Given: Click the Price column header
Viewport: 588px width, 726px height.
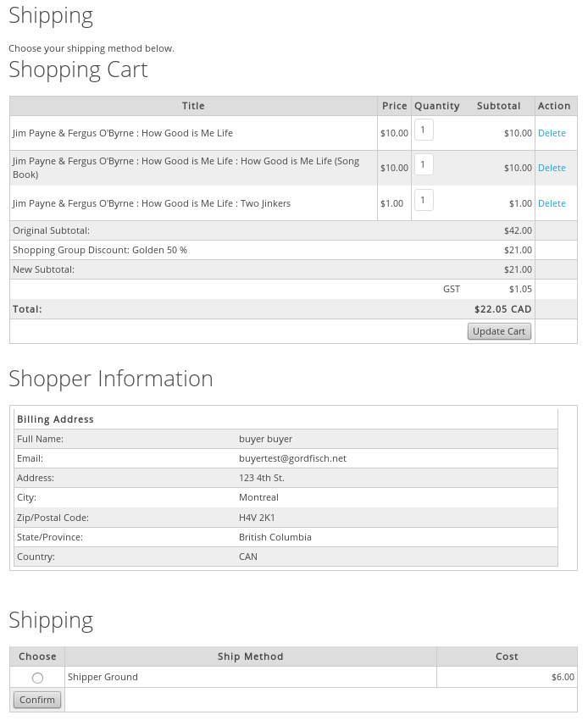Looking at the screenshot, I should (394, 106).
